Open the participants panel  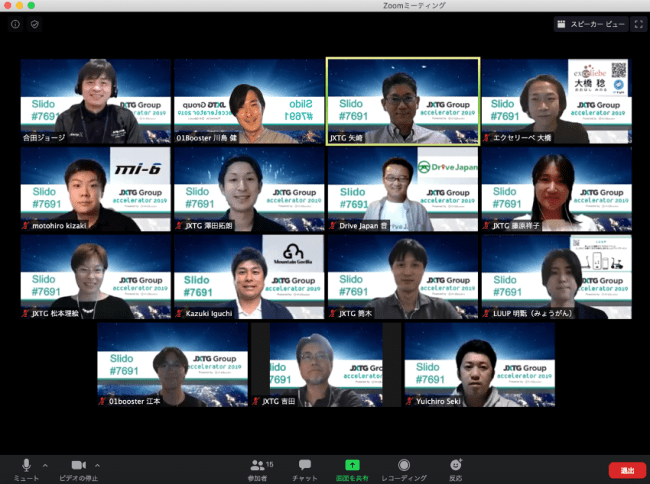tap(259, 470)
